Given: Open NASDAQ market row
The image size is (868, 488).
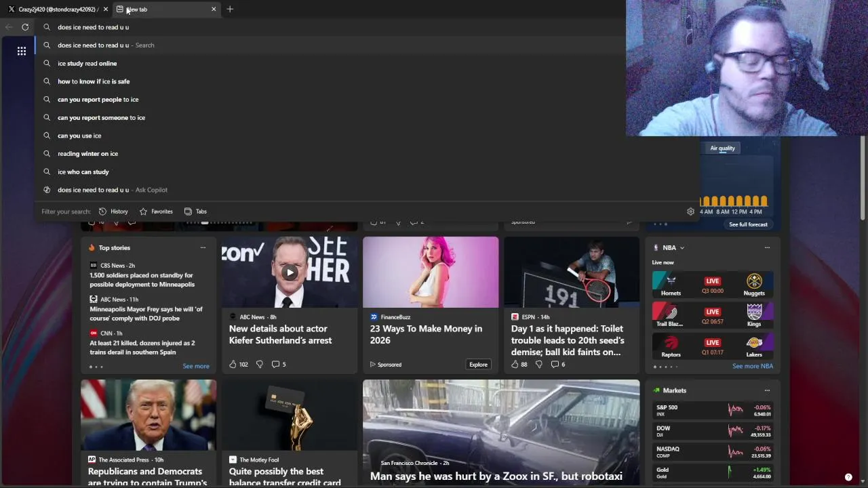Looking at the screenshot, I should pos(712,451).
